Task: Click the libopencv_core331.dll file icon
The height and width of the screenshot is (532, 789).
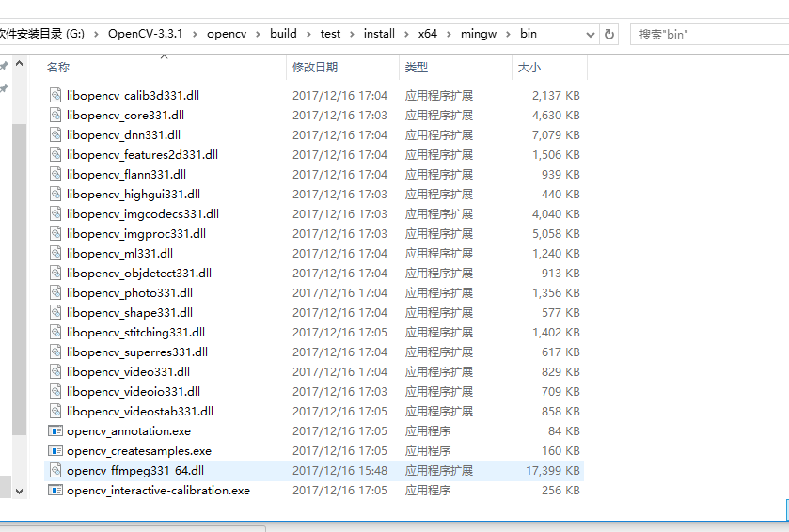Action: click(x=55, y=116)
